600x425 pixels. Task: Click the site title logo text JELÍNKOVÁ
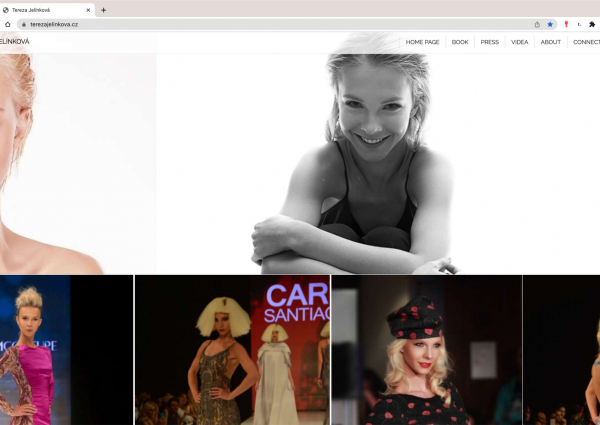click(x=14, y=42)
